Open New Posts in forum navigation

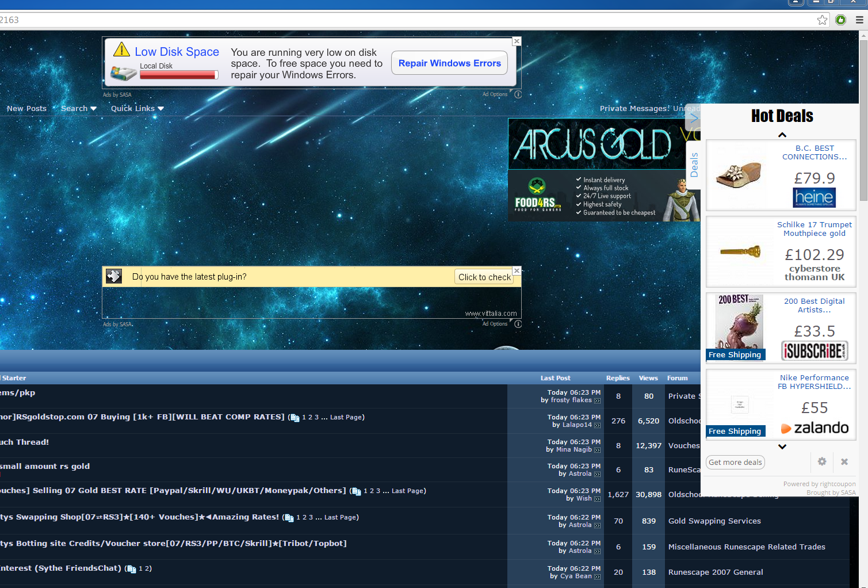pos(26,108)
